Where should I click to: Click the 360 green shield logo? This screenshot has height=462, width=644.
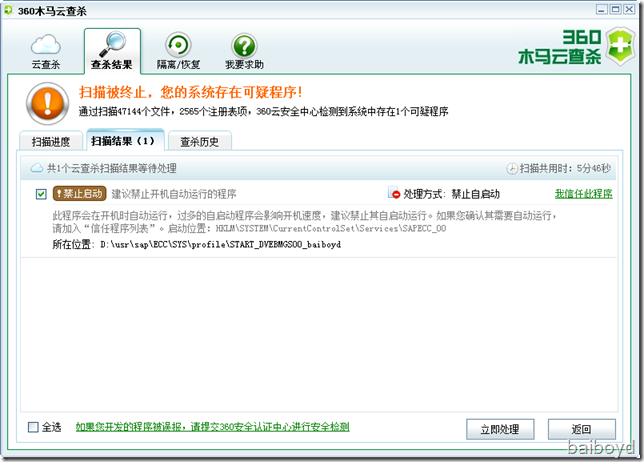coord(621,46)
